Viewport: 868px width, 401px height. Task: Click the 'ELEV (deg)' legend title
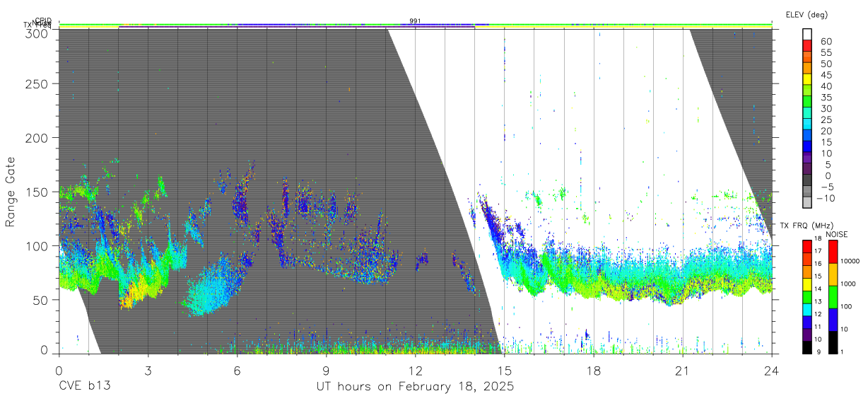click(x=807, y=14)
